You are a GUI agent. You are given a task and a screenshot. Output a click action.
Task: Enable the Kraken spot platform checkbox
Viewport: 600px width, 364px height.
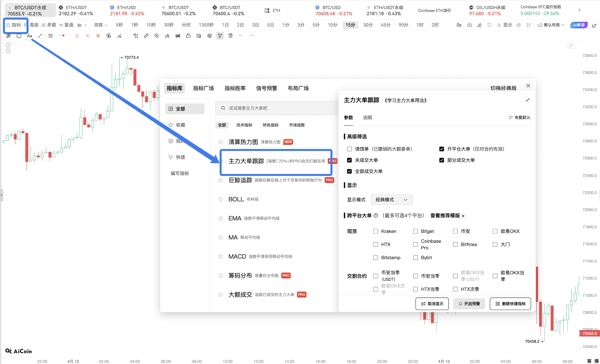pyautogui.click(x=376, y=231)
